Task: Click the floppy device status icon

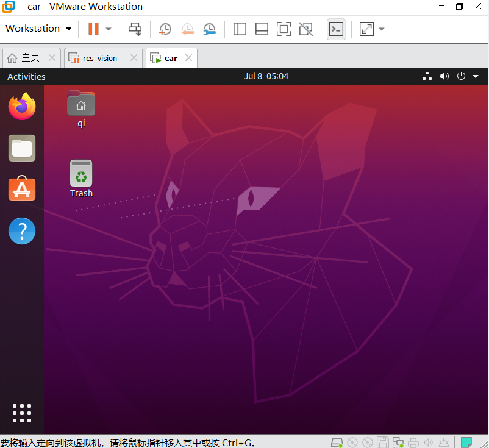Action: [x=383, y=443]
